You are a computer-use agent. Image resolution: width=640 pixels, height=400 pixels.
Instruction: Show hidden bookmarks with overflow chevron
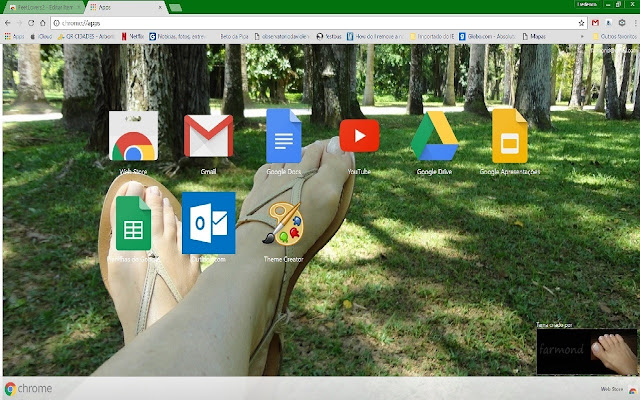(582, 36)
